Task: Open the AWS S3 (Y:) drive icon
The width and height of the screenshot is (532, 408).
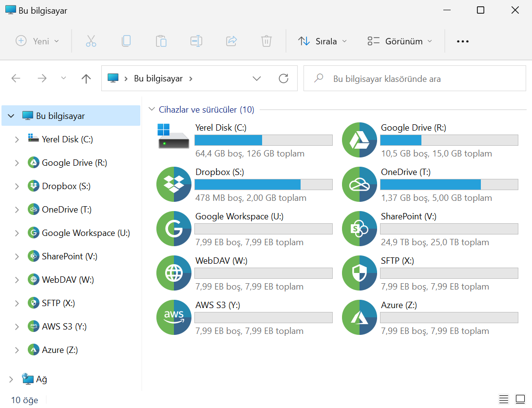Action: (x=174, y=317)
